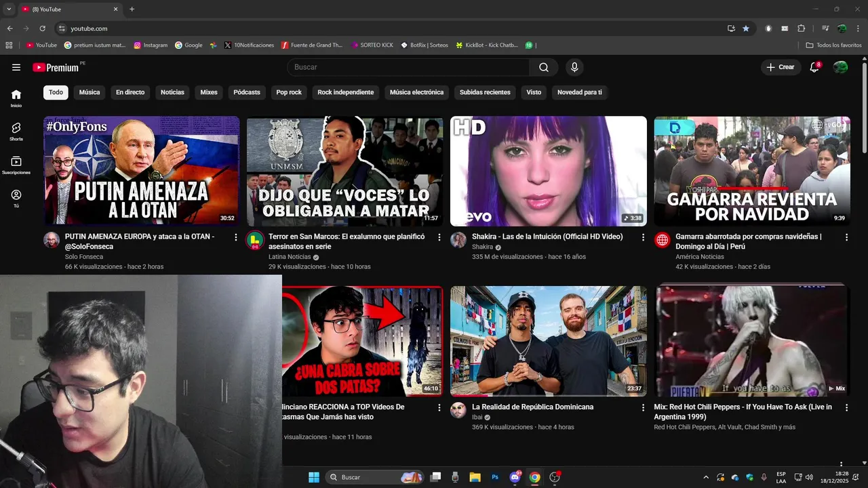
Task: Select the Subidas recientes filter chip
Action: [x=485, y=92]
